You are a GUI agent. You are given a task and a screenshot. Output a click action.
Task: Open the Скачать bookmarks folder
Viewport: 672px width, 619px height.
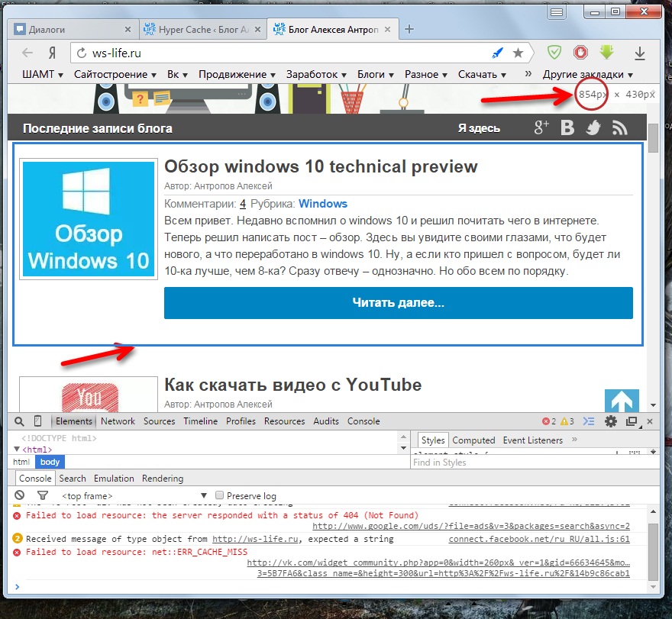(482, 75)
